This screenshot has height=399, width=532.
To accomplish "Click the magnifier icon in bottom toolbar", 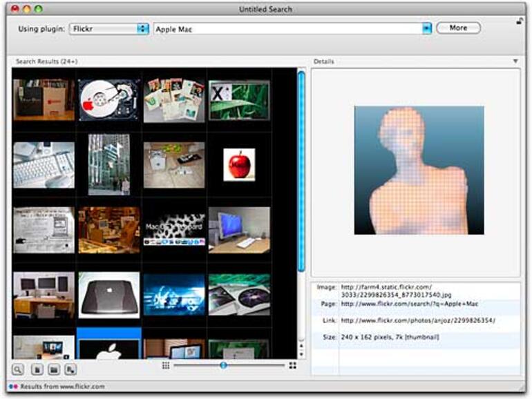I will (x=17, y=369).
